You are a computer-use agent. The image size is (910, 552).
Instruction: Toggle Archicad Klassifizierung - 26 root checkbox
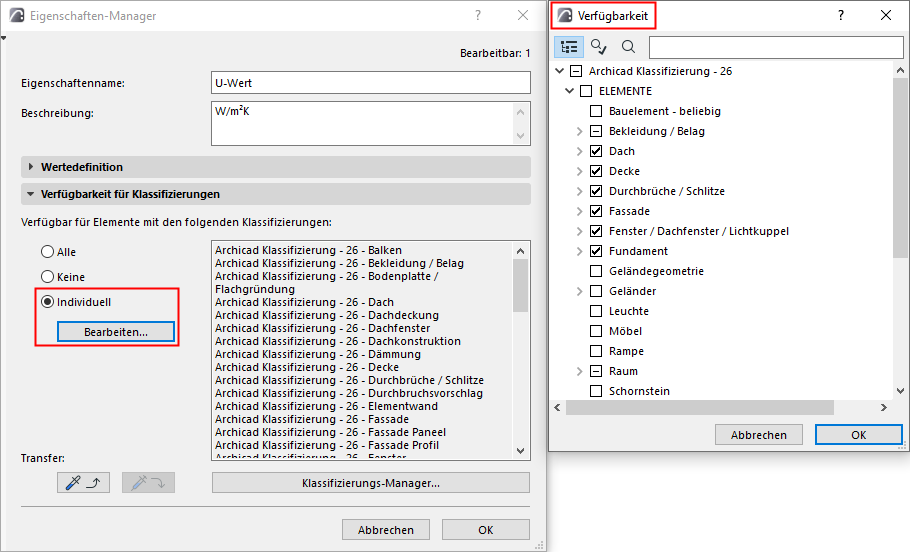pos(576,71)
